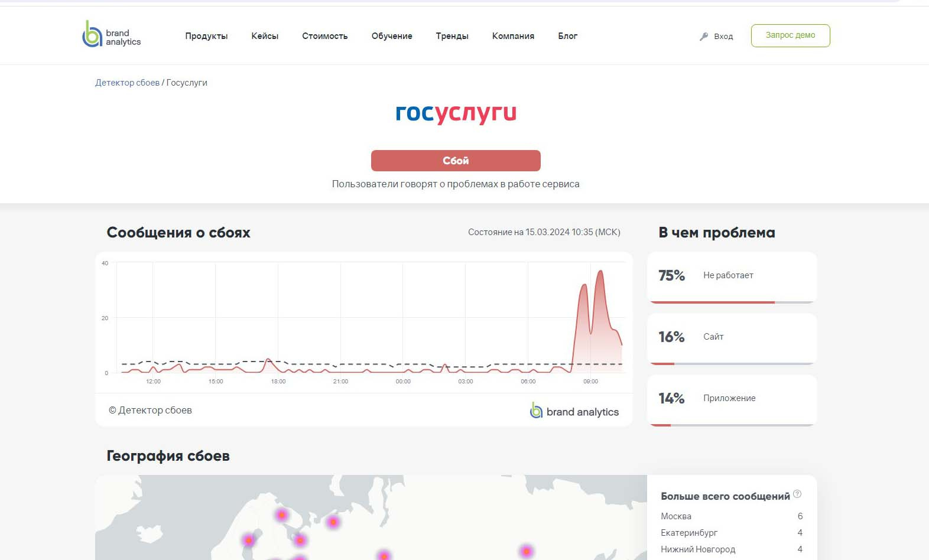Viewport: 929px width, 560px height.
Task: Click the Запрос демо button
Action: pos(790,35)
